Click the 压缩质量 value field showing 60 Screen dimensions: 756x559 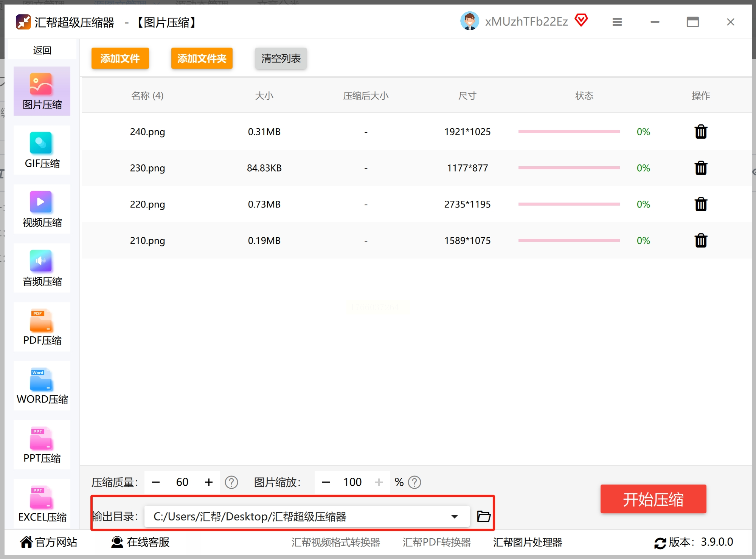(182, 482)
